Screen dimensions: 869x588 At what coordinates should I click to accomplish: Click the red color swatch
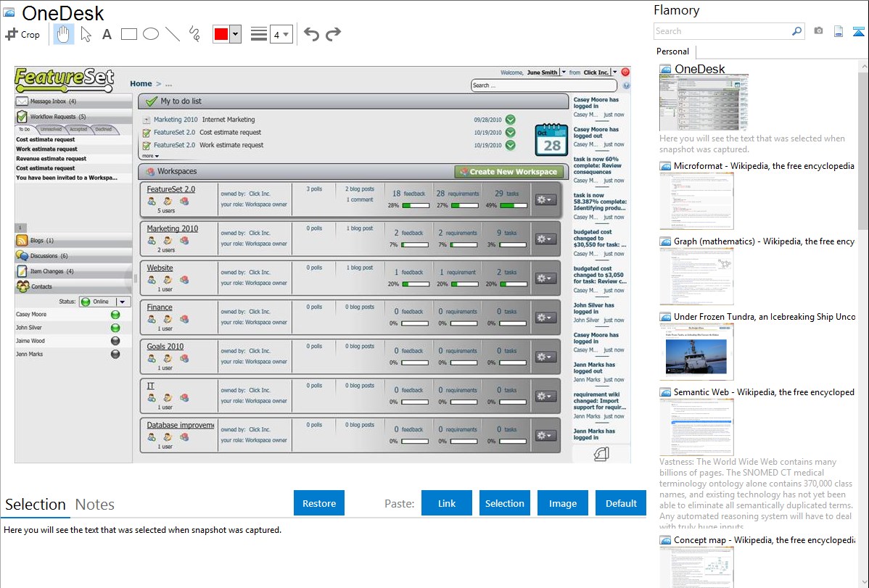click(221, 34)
